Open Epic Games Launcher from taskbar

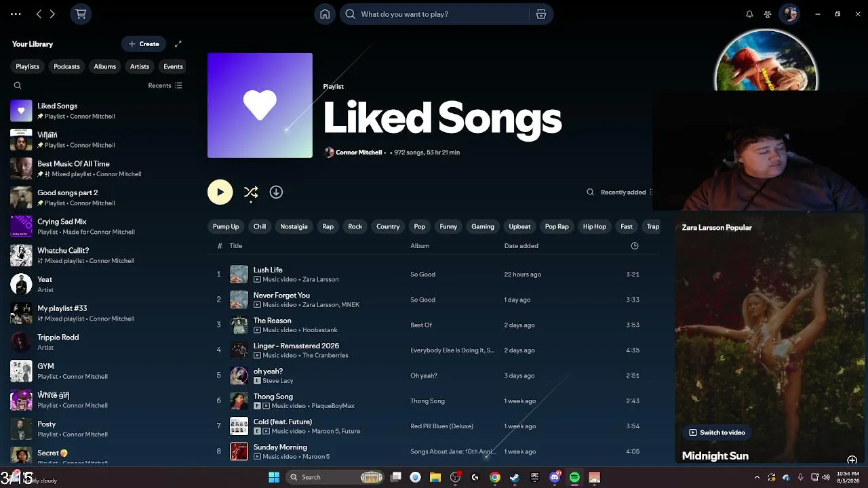(535, 477)
